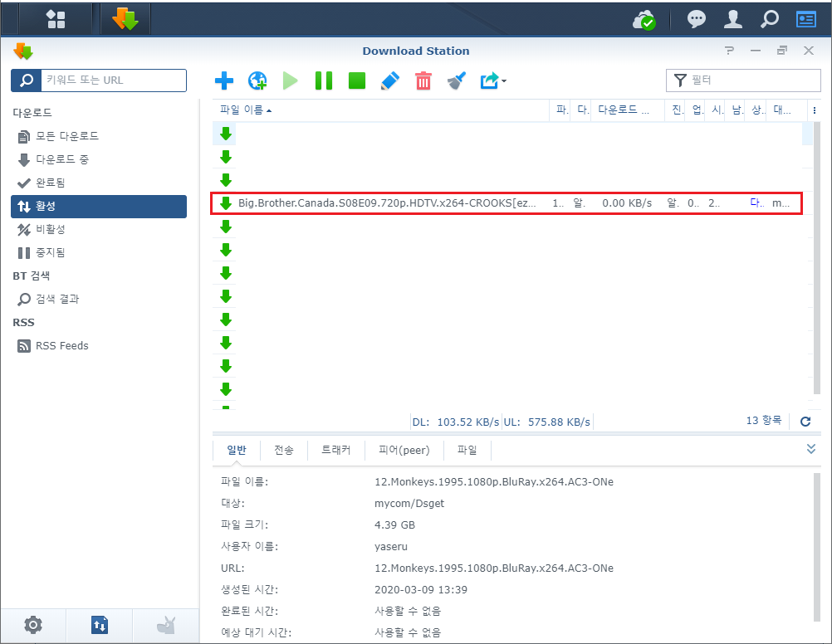Open the DSM main menu grid icon
The image size is (832, 644).
[56, 19]
